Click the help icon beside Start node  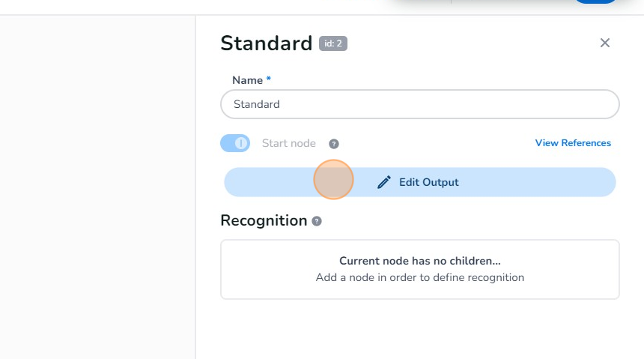[x=334, y=144]
